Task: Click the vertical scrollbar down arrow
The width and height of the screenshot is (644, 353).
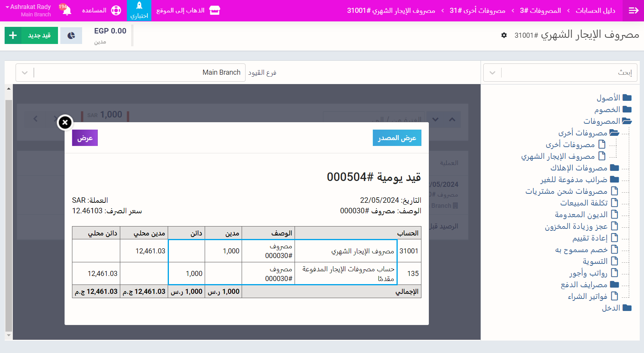Action: click(9, 335)
